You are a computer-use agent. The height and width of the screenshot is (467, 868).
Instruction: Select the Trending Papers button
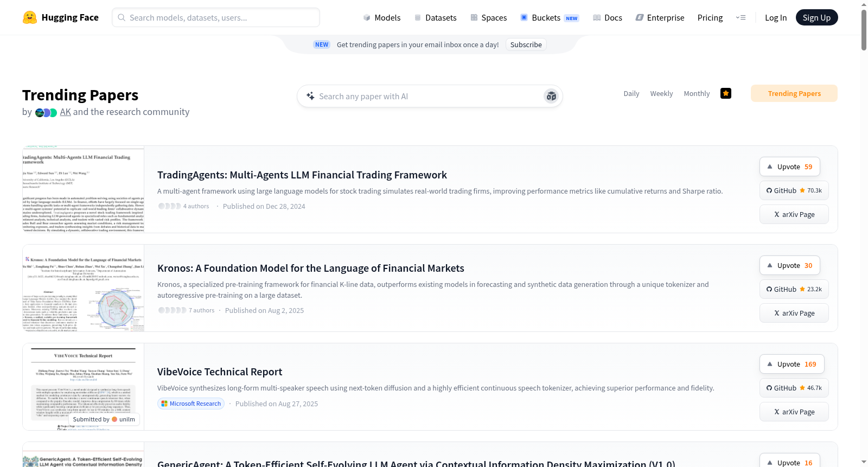pos(794,93)
